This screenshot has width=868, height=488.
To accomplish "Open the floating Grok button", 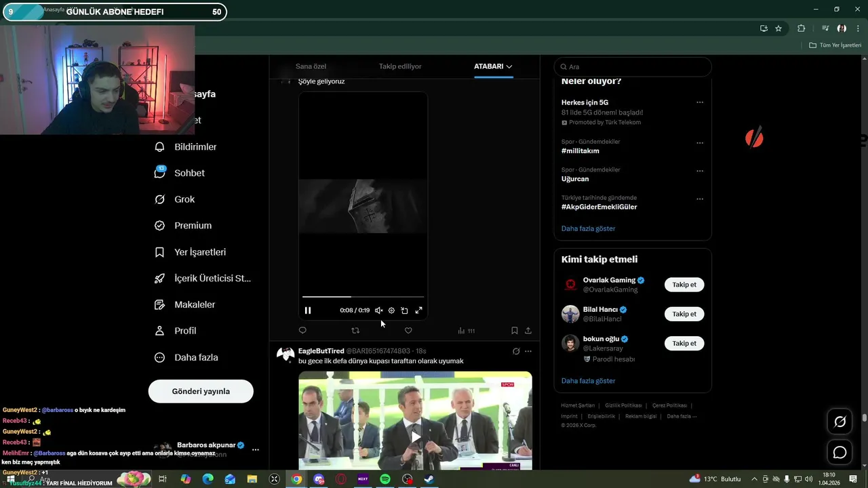I will (x=840, y=422).
